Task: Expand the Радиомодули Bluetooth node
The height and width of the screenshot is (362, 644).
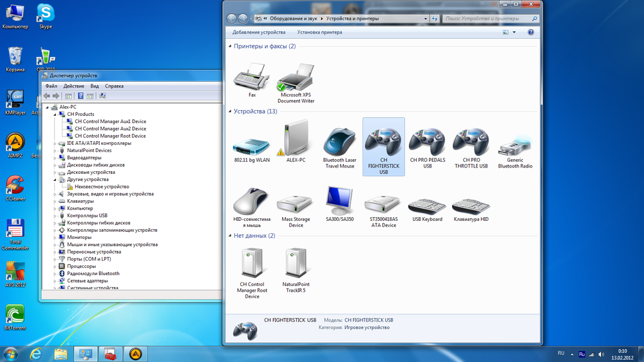Action: click(55, 274)
